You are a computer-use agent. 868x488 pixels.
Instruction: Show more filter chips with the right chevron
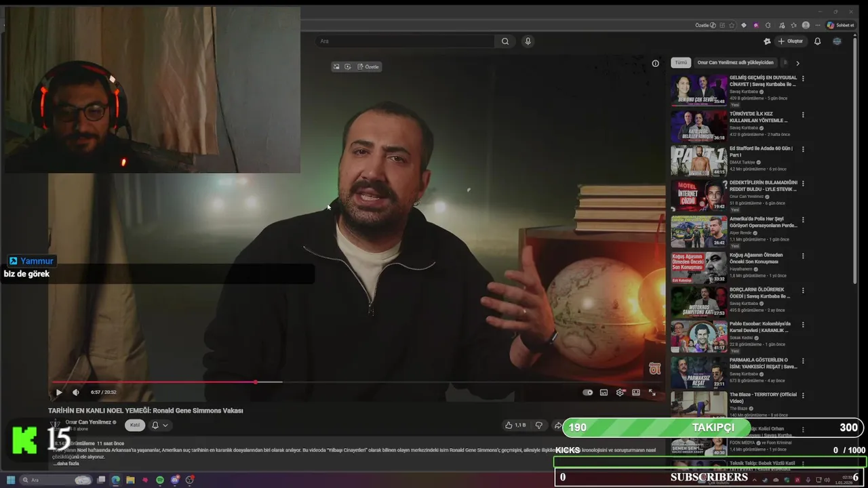797,63
